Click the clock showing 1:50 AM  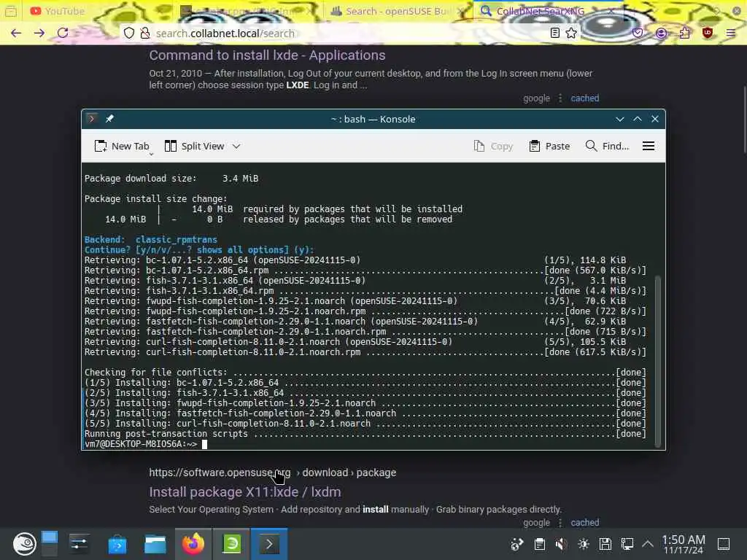pos(684,544)
